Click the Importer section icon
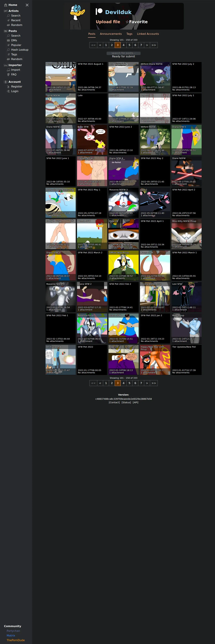This screenshot has width=215, height=644. tap(6, 65)
